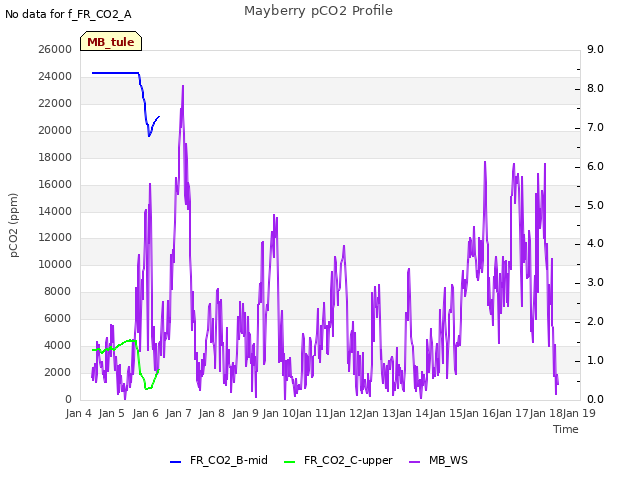Screen dimensions: 640x480
Task: Click the 8.0 right axis value
Action: pos(595,89)
